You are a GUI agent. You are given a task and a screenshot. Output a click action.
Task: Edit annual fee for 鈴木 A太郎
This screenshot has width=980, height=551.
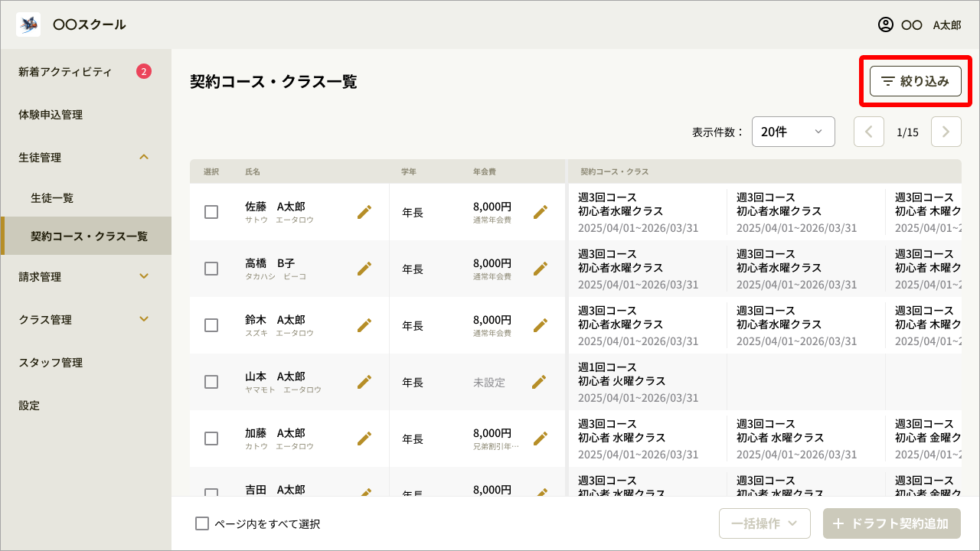541,325
